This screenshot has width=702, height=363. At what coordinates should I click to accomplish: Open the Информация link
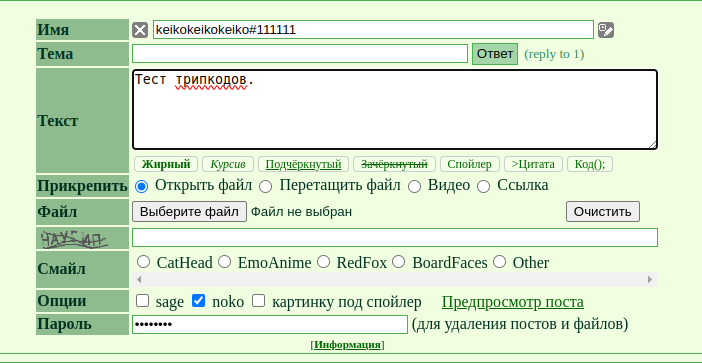(x=347, y=345)
